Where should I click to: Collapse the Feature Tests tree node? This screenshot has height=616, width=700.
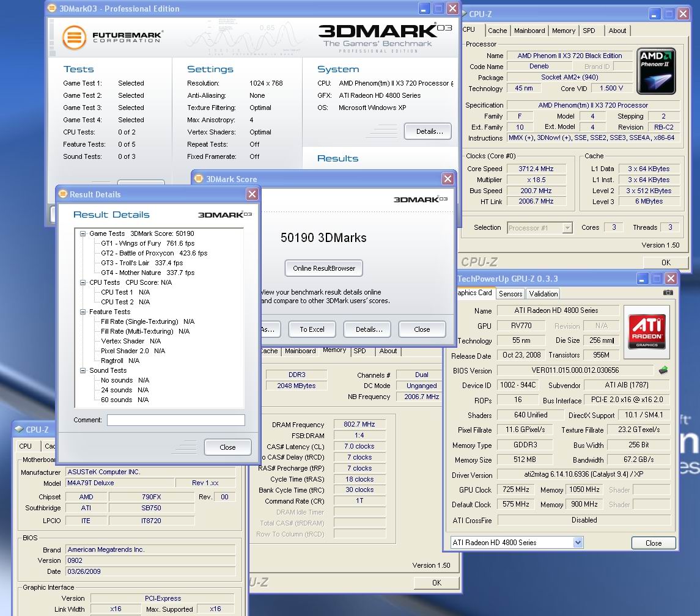point(83,312)
